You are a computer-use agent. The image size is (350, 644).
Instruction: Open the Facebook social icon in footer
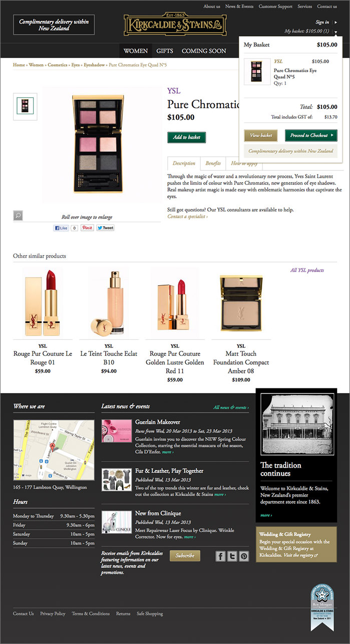pos(221,556)
